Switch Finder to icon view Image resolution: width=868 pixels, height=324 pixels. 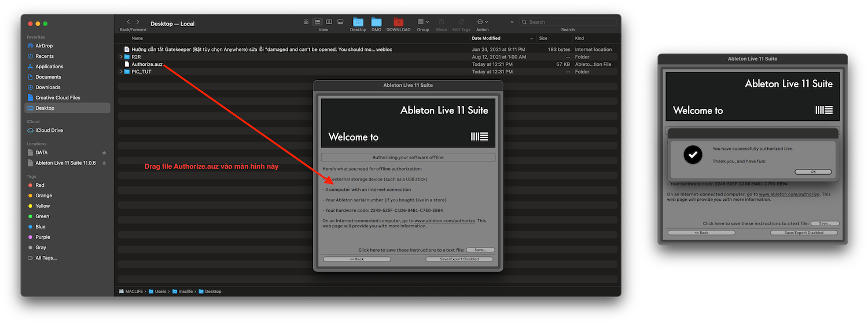[306, 22]
